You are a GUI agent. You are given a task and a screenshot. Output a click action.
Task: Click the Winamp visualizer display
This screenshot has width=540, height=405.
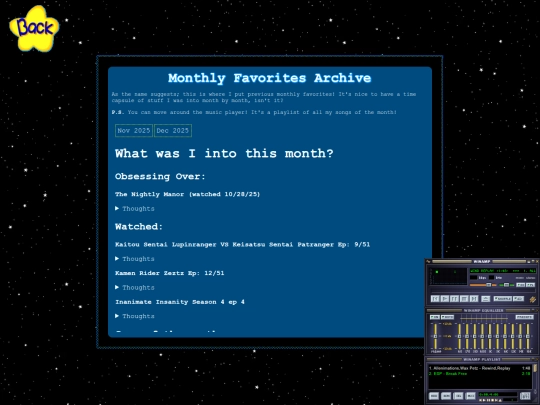[x=448, y=276]
